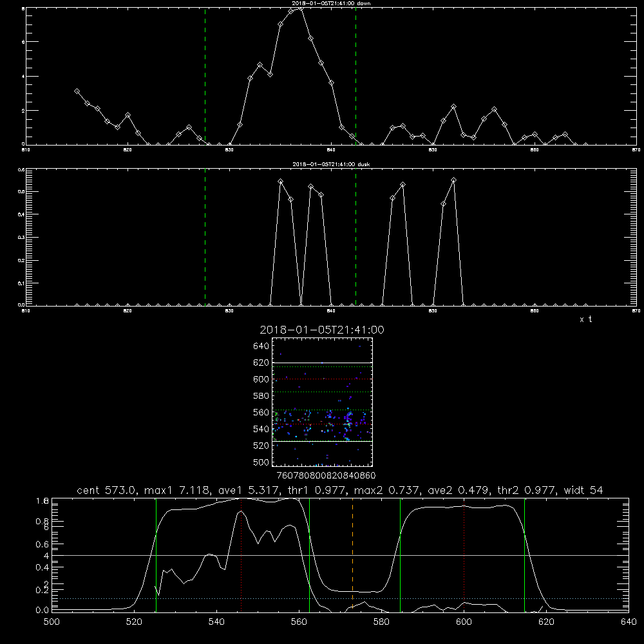The image size is (644, 644).
Task: Click the white solid horizontal line at 620 in image plot
Action: click(322, 363)
